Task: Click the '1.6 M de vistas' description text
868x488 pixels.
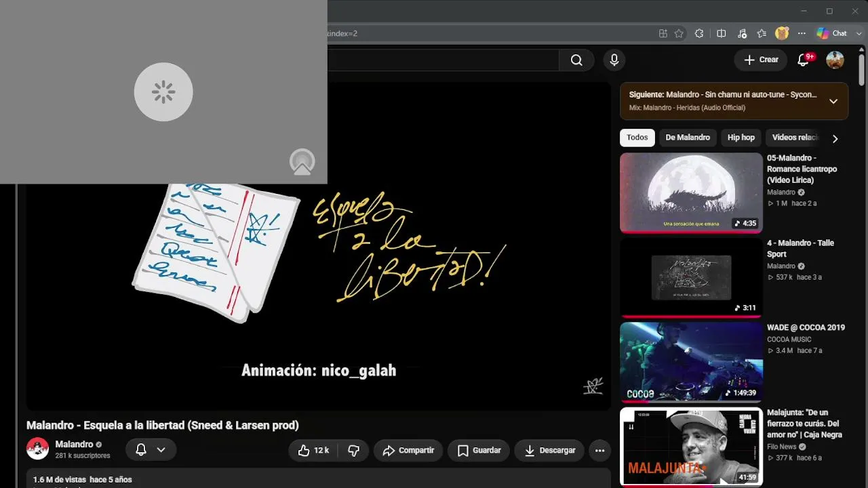Action: coord(83,480)
